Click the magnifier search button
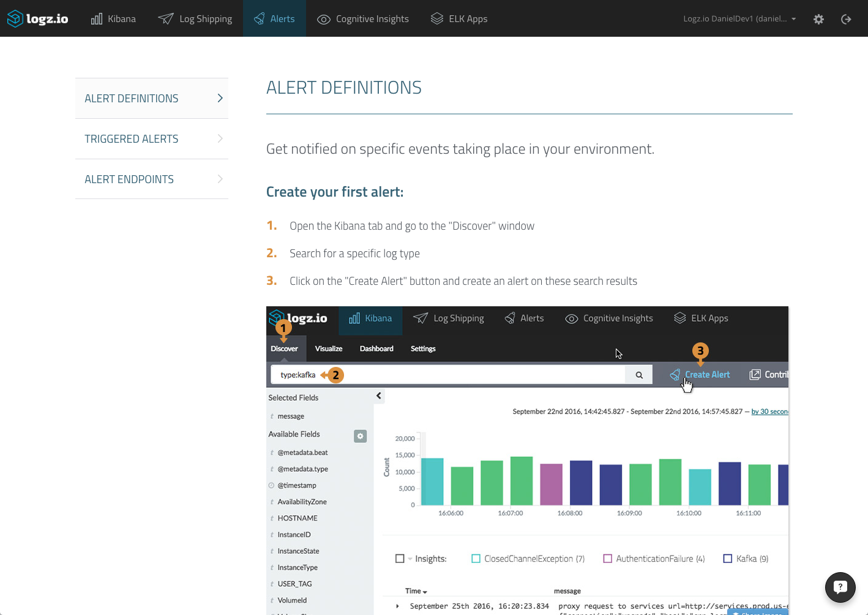868x615 pixels. coord(639,375)
